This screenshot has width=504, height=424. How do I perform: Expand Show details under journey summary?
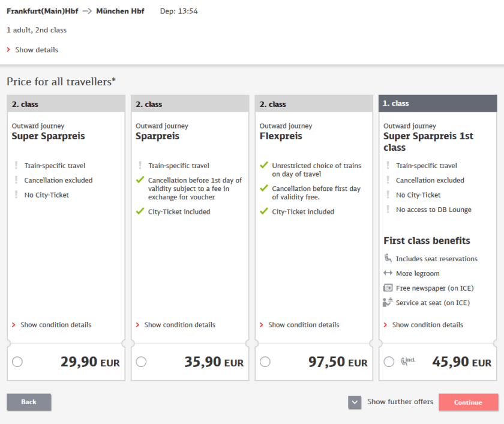click(36, 50)
